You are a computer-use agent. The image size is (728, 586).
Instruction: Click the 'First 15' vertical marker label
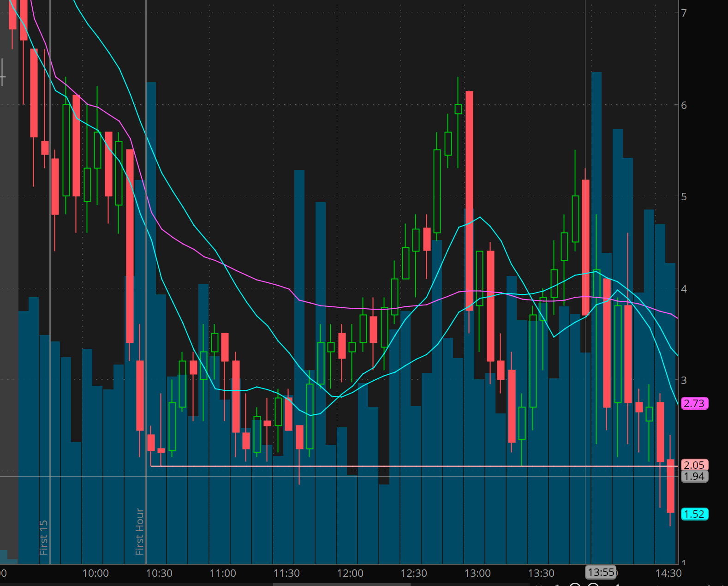(43, 538)
